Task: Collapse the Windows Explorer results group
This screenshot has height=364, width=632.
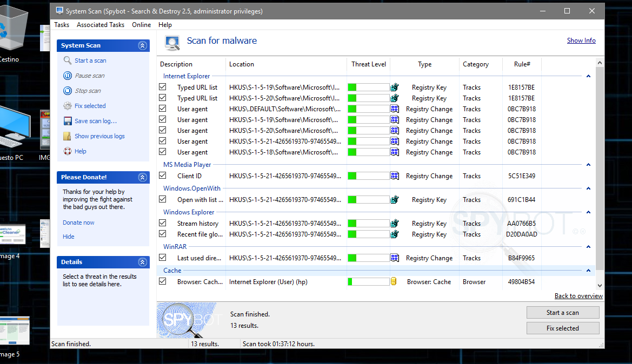Action: (588, 212)
